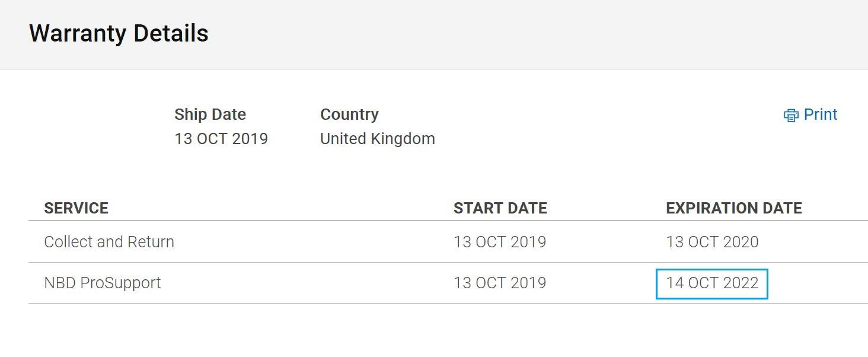868x357 pixels.
Task: Click the SERVICE column header
Action: tap(76, 208)
